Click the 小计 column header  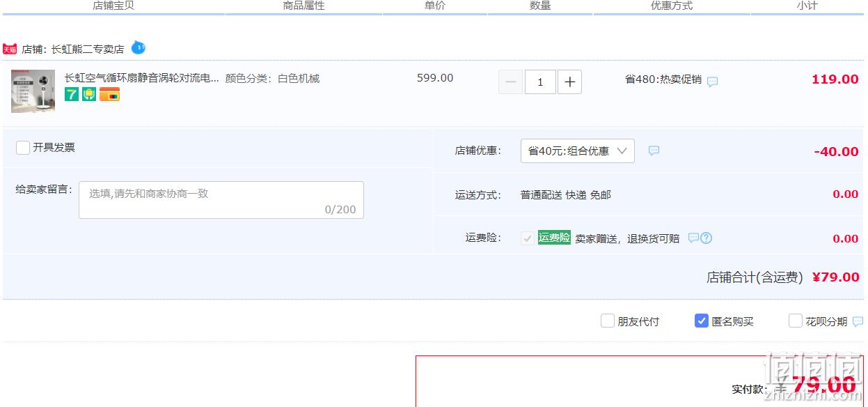pos(807,6)
